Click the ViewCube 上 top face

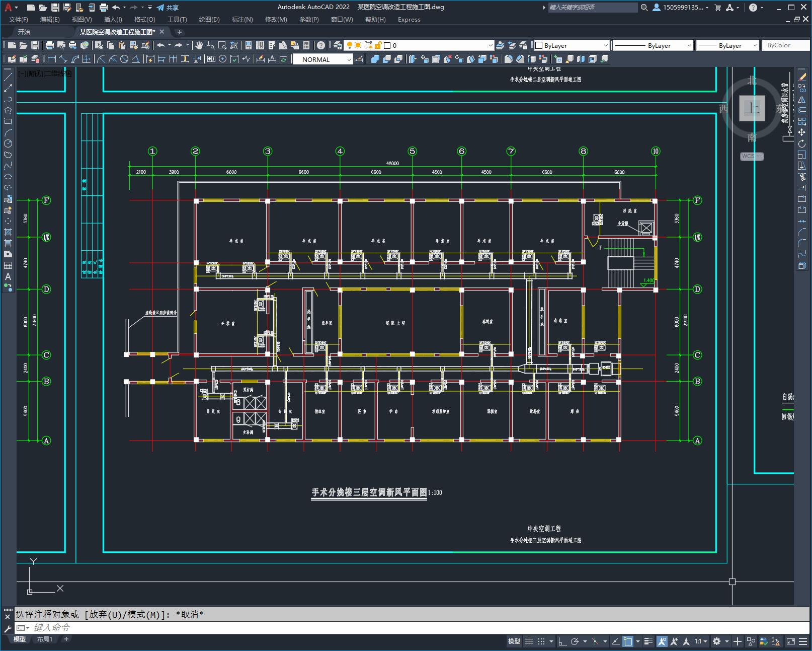click(x=752, y=108)
